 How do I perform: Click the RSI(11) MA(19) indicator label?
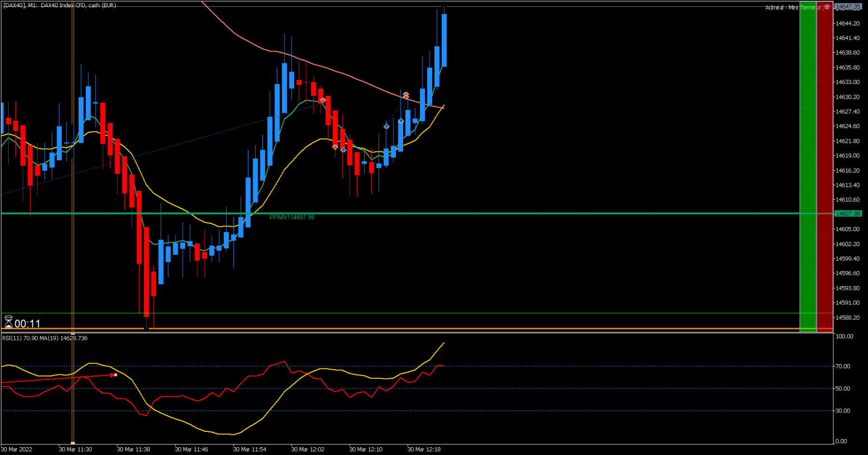(45, 338)
